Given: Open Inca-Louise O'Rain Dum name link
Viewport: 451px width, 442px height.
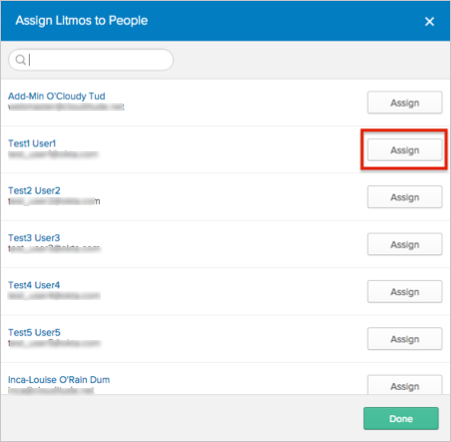Looking at the screenshot, I should click(x=59, y=380).
